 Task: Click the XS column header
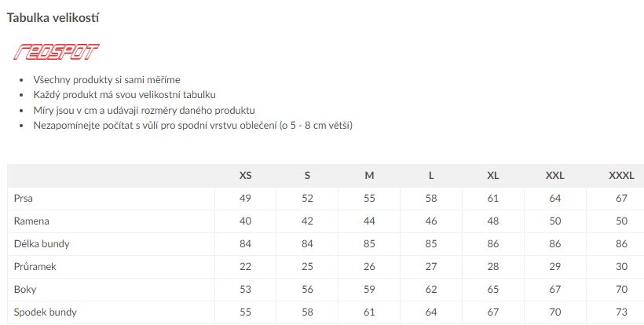coord(245,176)
